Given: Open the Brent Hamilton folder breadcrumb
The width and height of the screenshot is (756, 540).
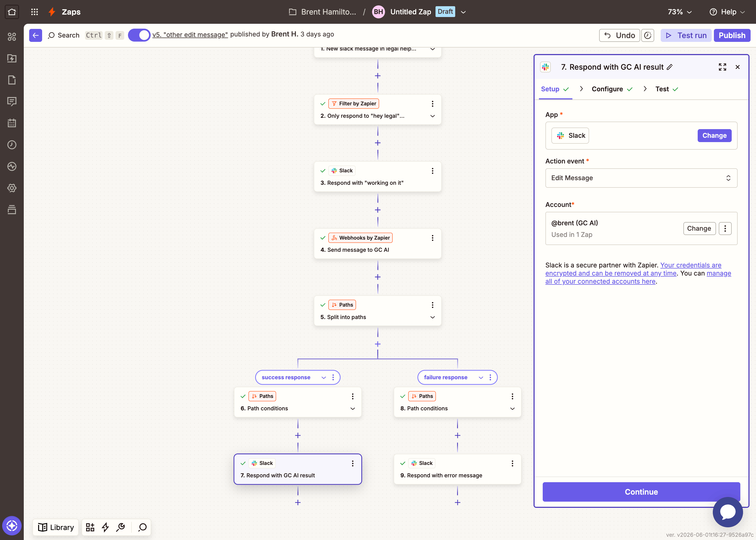Looking at the screenshot, I should pyautogui.click(x=322, y=12).
